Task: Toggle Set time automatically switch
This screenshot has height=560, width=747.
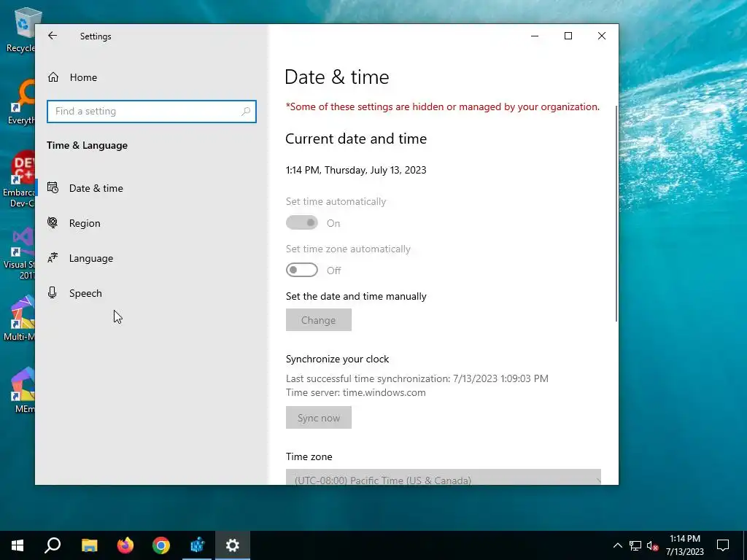Action: click(x=301, y=222)
